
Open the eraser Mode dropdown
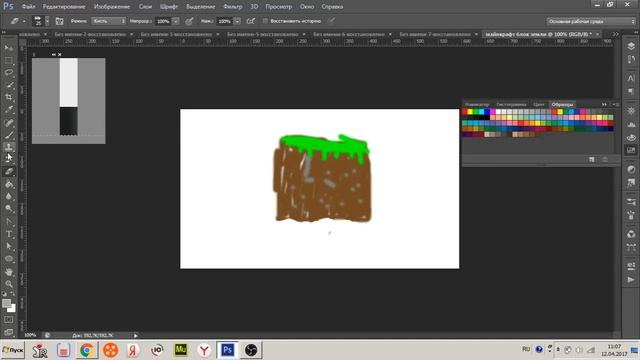pos(109,21)
